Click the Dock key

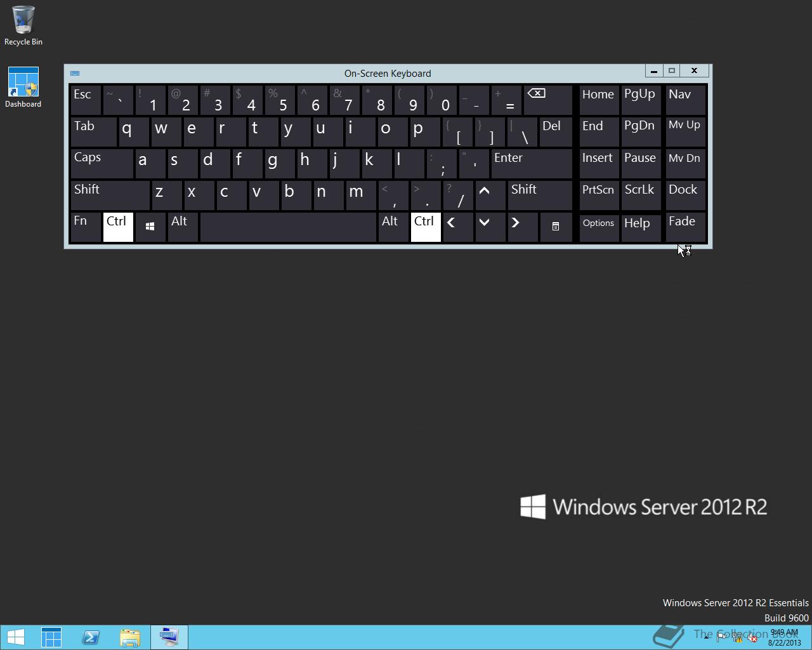(x=685, y=195)
